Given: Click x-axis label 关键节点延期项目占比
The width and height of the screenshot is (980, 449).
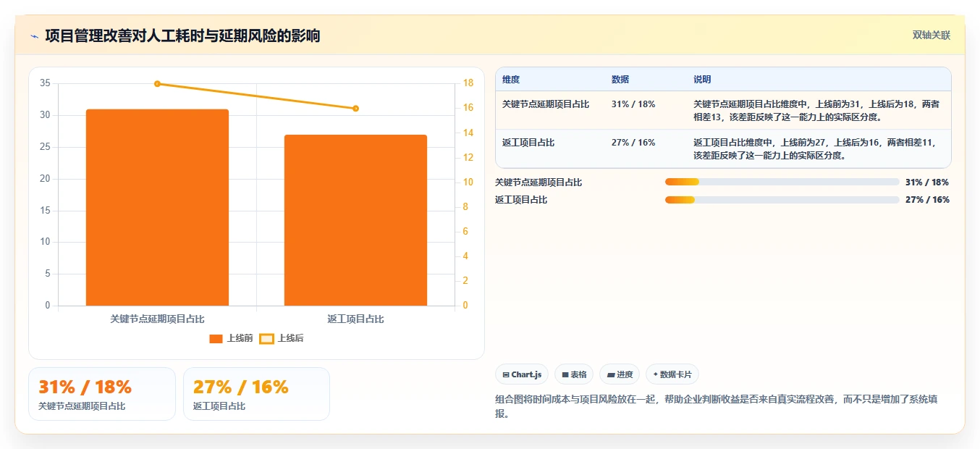Looking at the screenshot, I should tap(157, 319).
